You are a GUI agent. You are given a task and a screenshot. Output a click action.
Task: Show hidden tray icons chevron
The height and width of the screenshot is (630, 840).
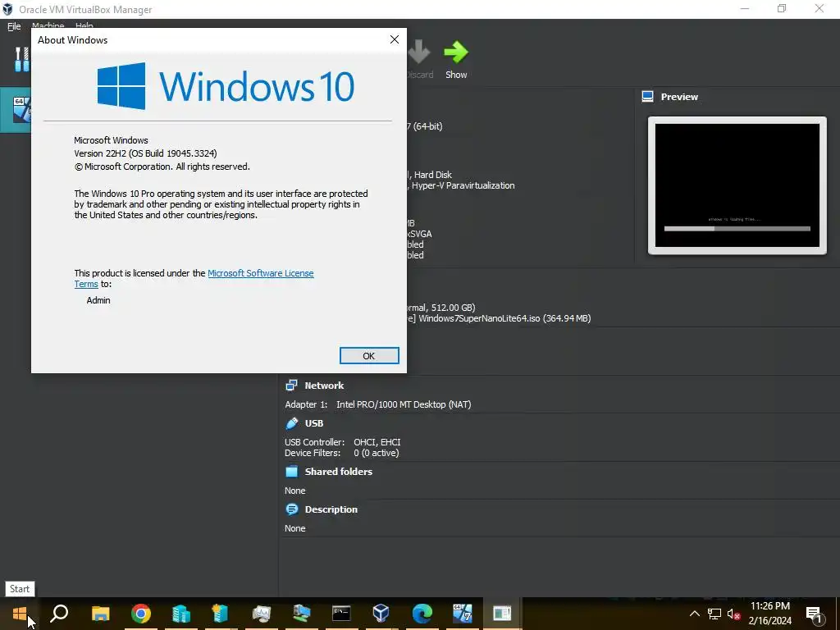click(x=694, y=614)
